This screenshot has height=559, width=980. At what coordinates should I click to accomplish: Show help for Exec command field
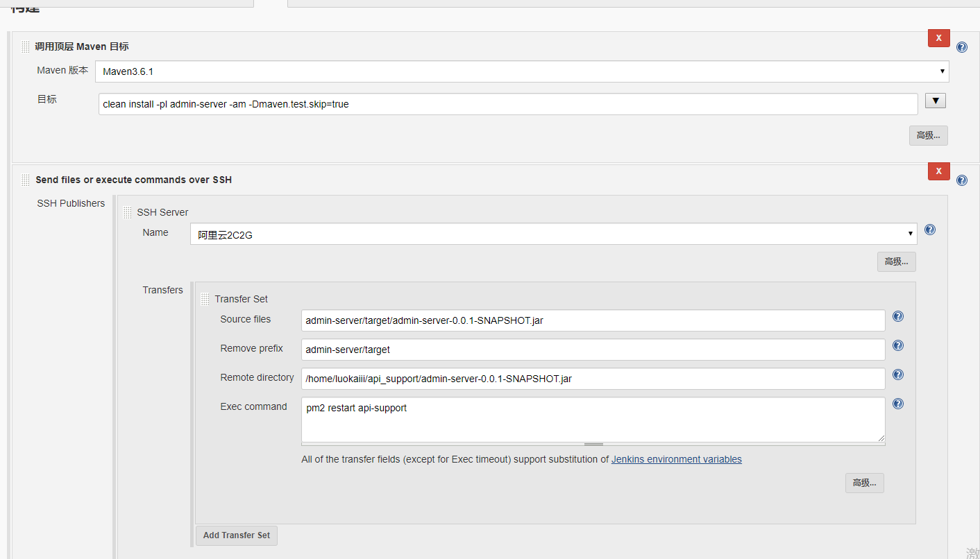pos(897,404)
